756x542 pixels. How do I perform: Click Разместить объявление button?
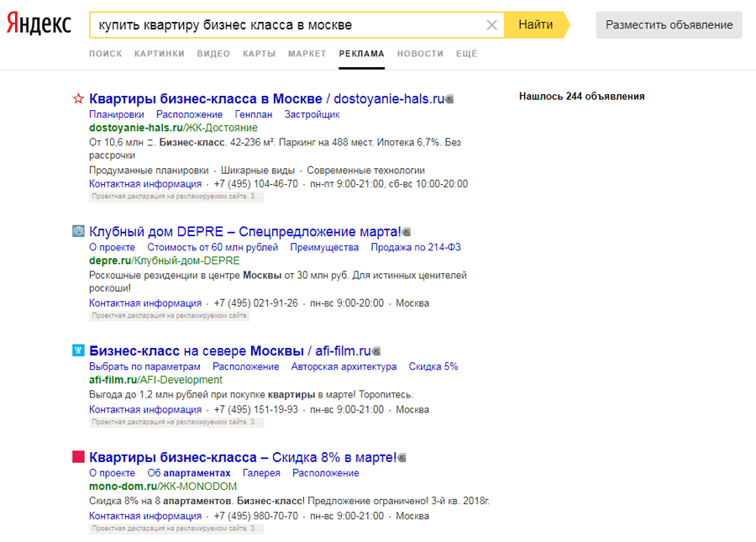pos(669,25)
